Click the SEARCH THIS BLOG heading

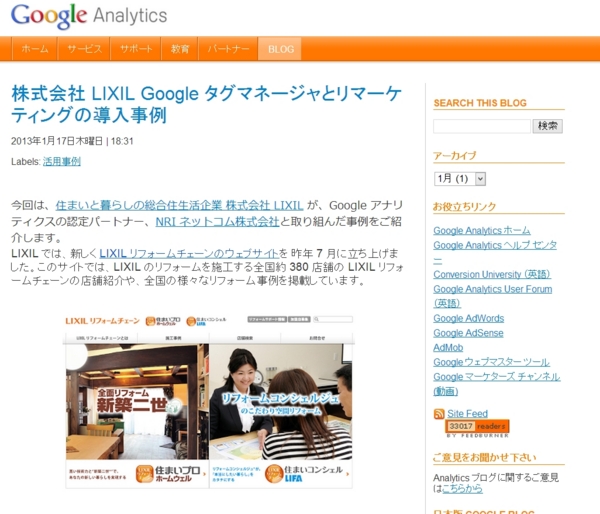pos(480,103)
